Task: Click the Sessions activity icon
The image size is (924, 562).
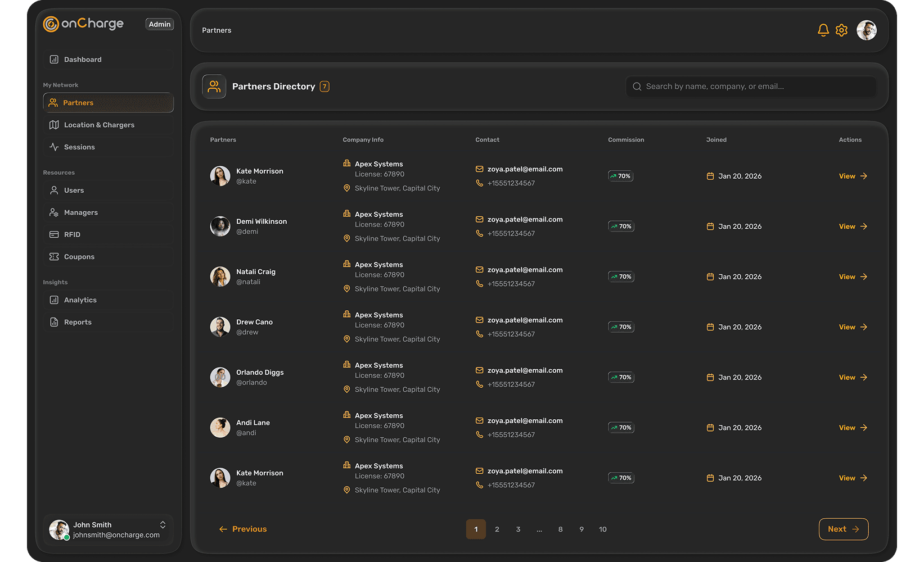Action: [53, 147]
